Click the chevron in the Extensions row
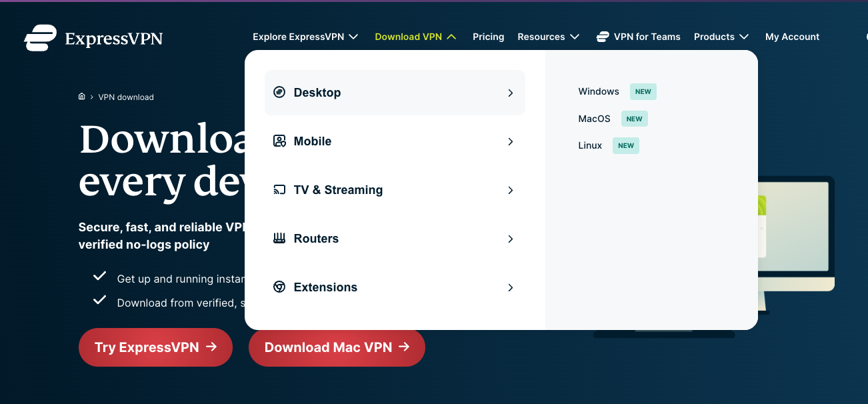The width and height of the screenshot is (868, 404). (x=511, y=287)
